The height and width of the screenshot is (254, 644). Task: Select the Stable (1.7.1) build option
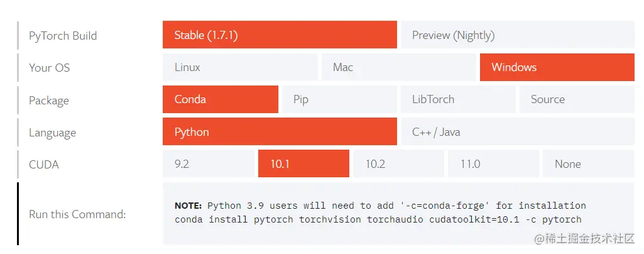[x=280, y=35]
